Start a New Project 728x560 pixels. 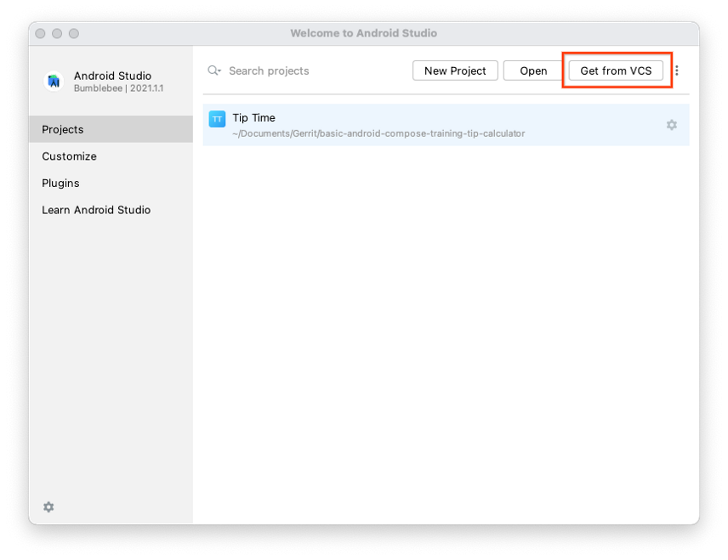(x=455, y=71)
